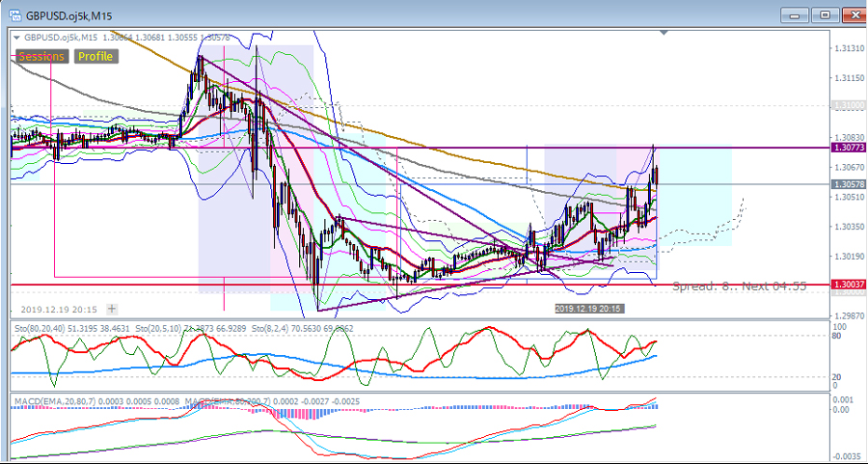The width and height of the screenshot is (868, 464).
Task: Expand the GBPUSD.oj5k,M15 symbol dropdown triangle
Action: (x=16, y=37)
